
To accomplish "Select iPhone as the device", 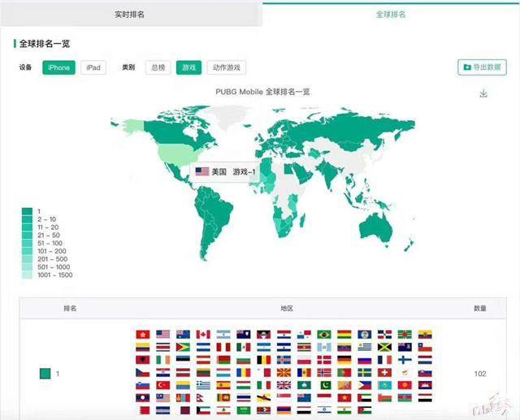I will click(59, 67).
